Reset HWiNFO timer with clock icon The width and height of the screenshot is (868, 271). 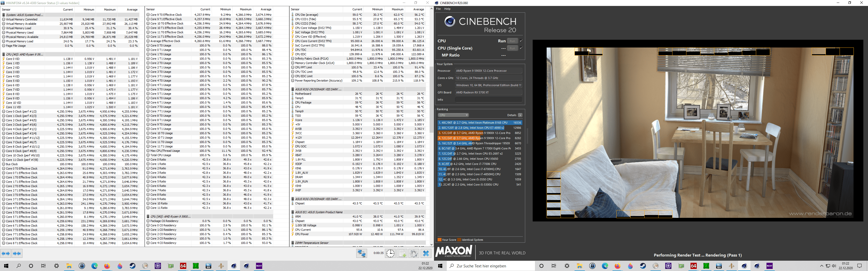pyautogui.click(x=390, y=253)
